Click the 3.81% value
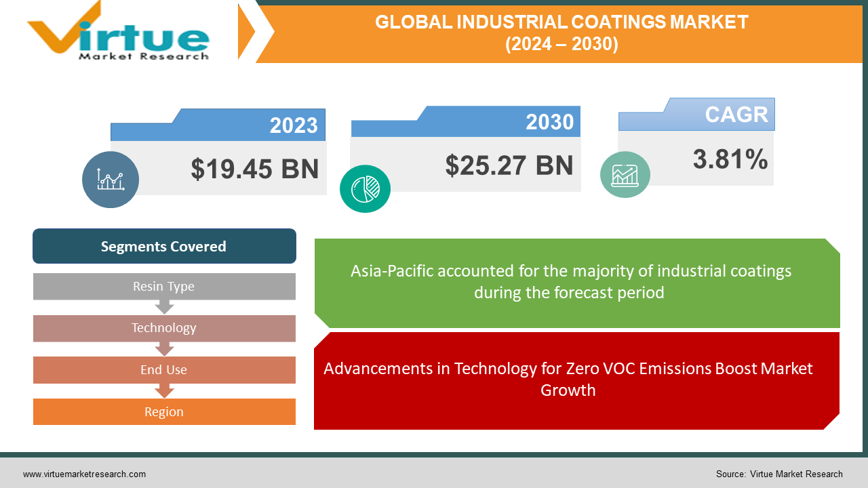Viewport: 868px width, 488px height. pos(730,160)
